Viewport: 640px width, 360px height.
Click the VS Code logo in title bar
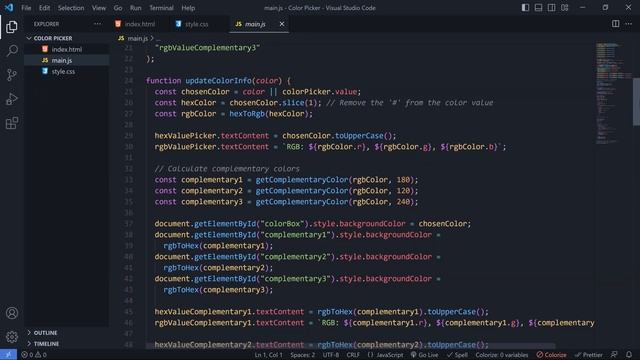pyautogui.click(x=9, y=8)
